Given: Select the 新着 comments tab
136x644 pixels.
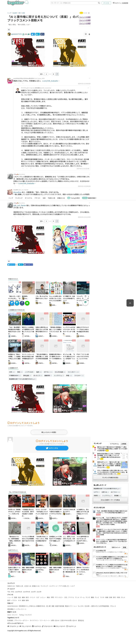Looking at the screenshot, I should pos(124,547).
